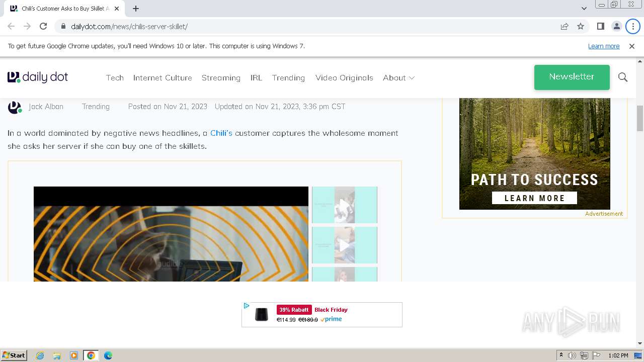Open the Windows Start menu
Viewport: 644px width, 362px height.
[x=14, y=355]
